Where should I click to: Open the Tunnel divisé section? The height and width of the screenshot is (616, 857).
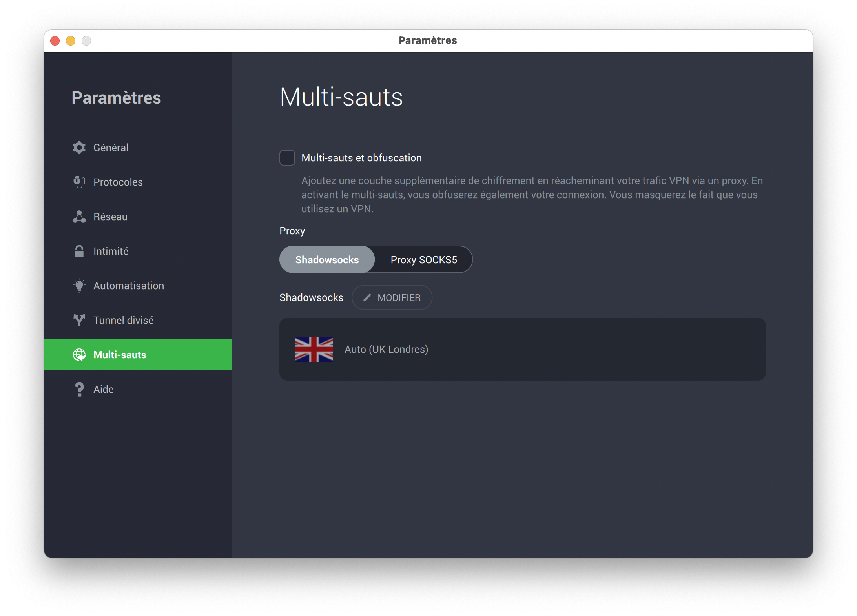(138, 320)
